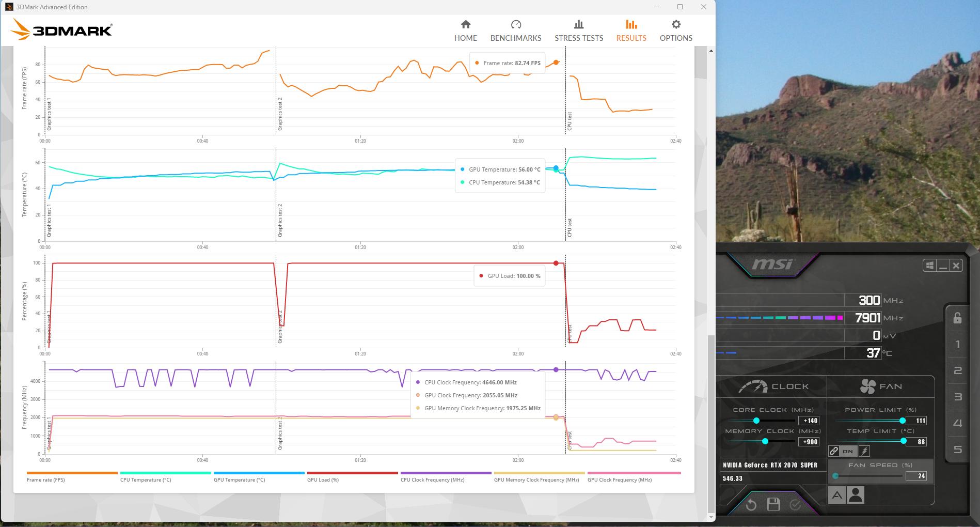Image resolution: width=980 pixels, height=527 pixels.
Task: Click the profile lock icon in Afterburner
Action: 957,318
